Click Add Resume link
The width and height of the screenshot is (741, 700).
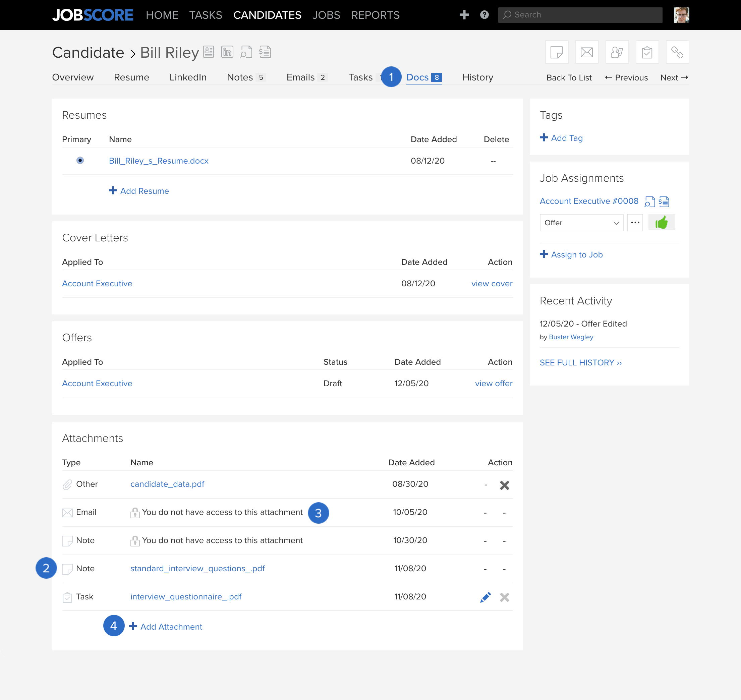tap(139, 191)
